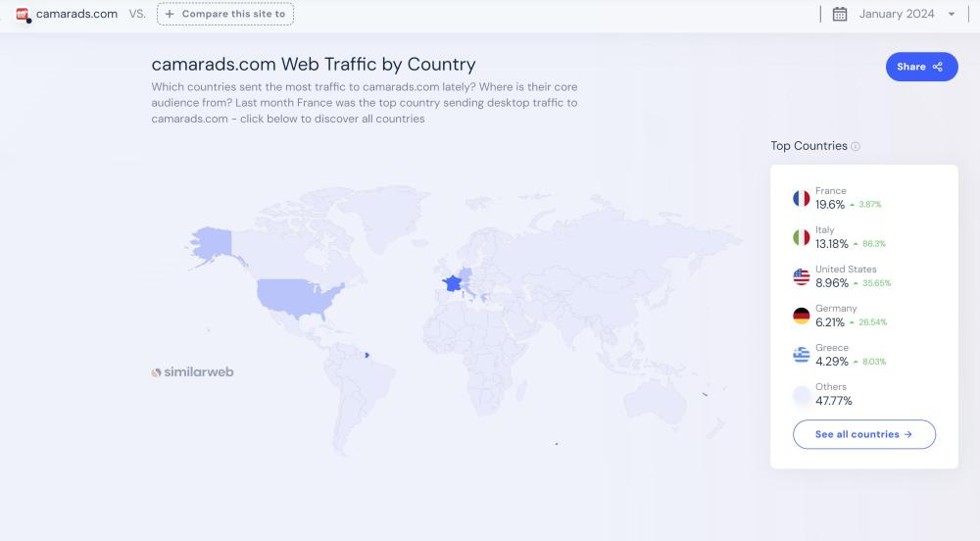Click the Others light color swatch
Image resolution: width=980 pixels, height=541 pixels.
click(x=802, y=394)
